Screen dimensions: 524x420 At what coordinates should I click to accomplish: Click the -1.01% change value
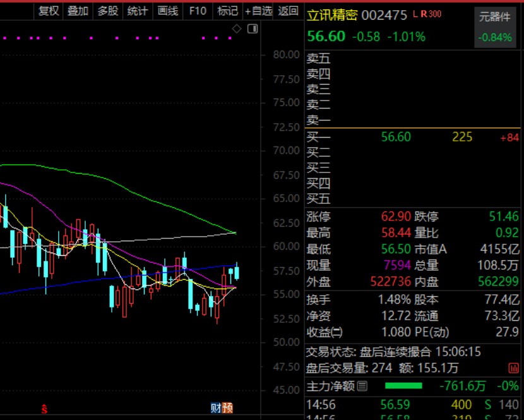[x=407, y=37]
